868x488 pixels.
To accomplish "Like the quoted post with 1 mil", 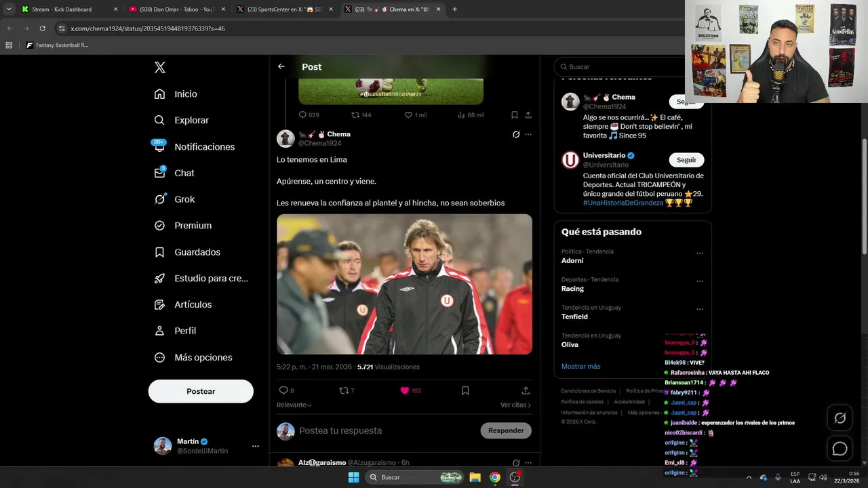I will (408, 115).
